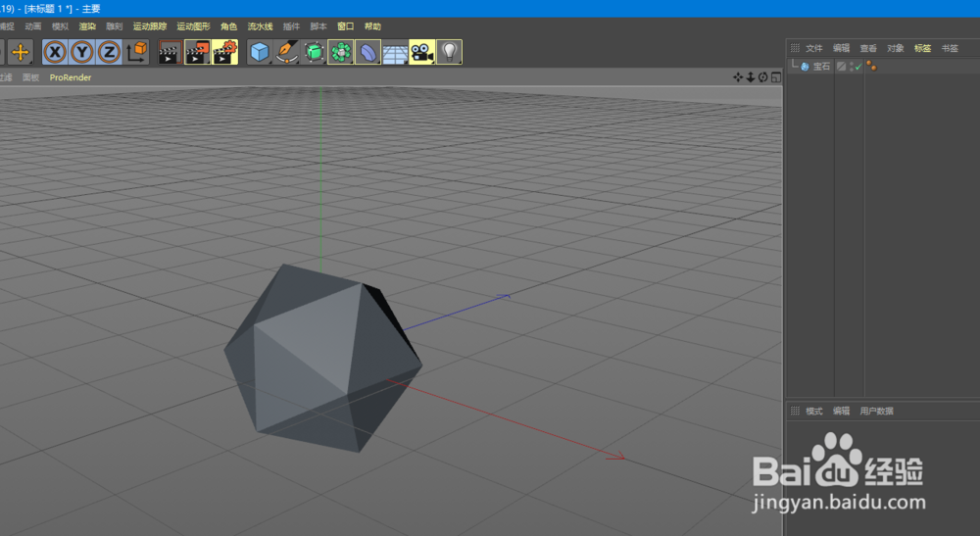Toggle Z axis lock
Screen dimensions: 980x536
click(109, 53)
